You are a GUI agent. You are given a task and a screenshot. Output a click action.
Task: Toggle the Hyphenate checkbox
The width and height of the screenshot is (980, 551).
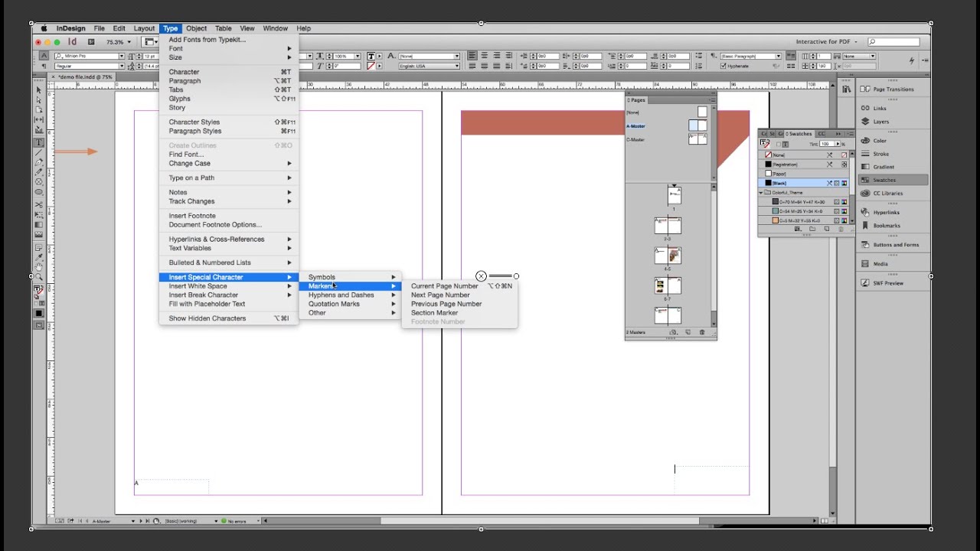pos(724,67)
